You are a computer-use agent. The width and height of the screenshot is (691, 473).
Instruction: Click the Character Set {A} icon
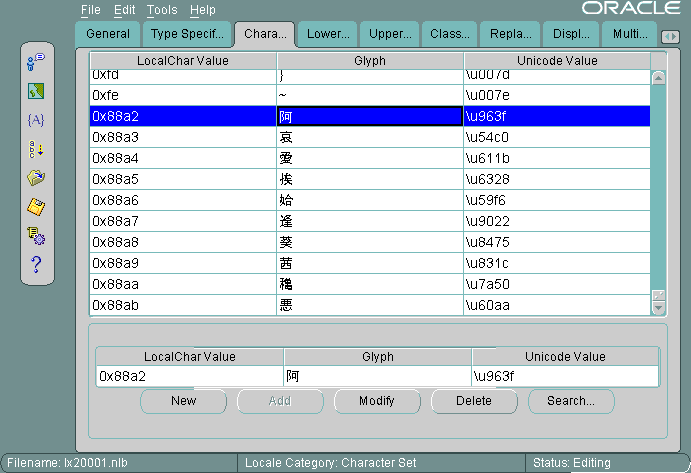(36, 120)
